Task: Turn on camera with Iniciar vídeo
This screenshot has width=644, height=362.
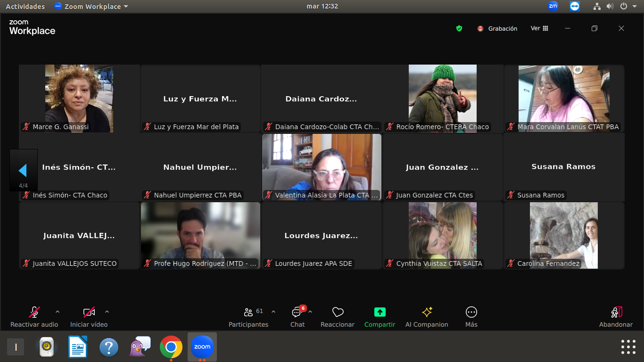Action: (89, 317)
